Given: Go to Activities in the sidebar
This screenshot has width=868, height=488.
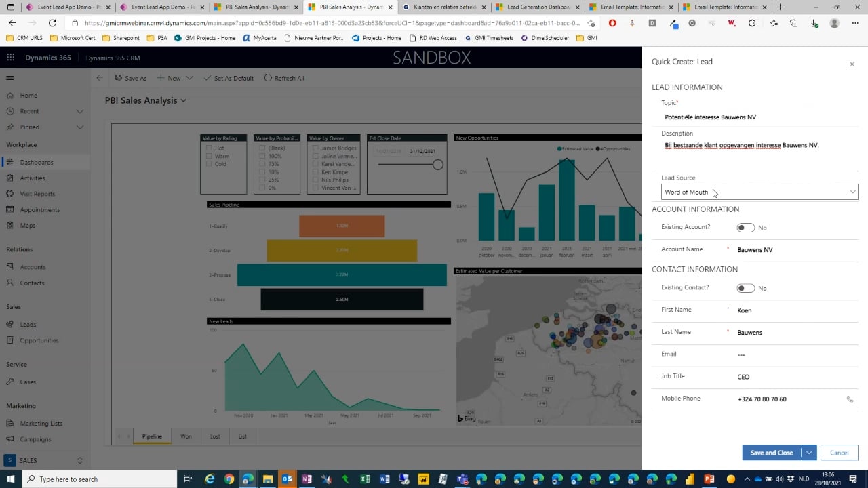Looking at the screenshot, I should coord(32,178).
